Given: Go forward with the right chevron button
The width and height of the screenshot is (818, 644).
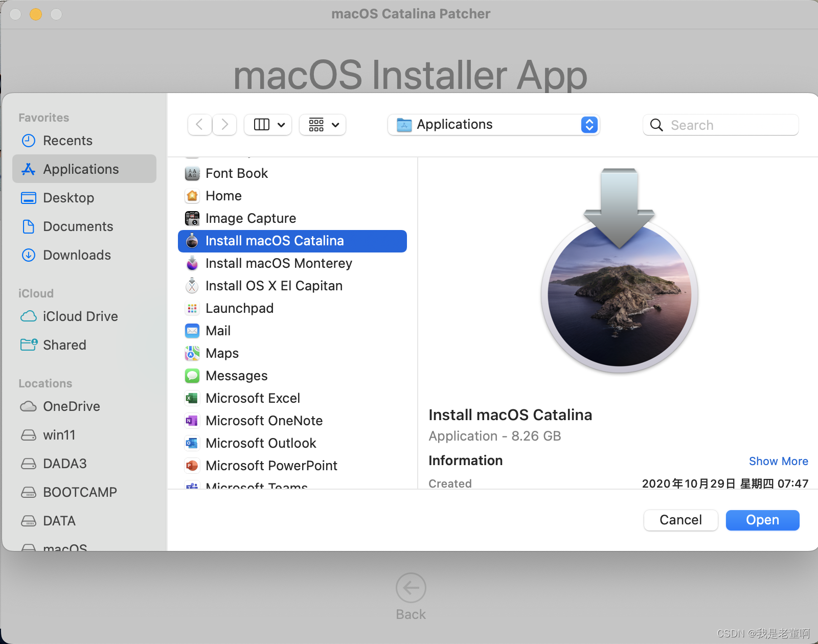Looking at the screenshot, I should point(224,125).
